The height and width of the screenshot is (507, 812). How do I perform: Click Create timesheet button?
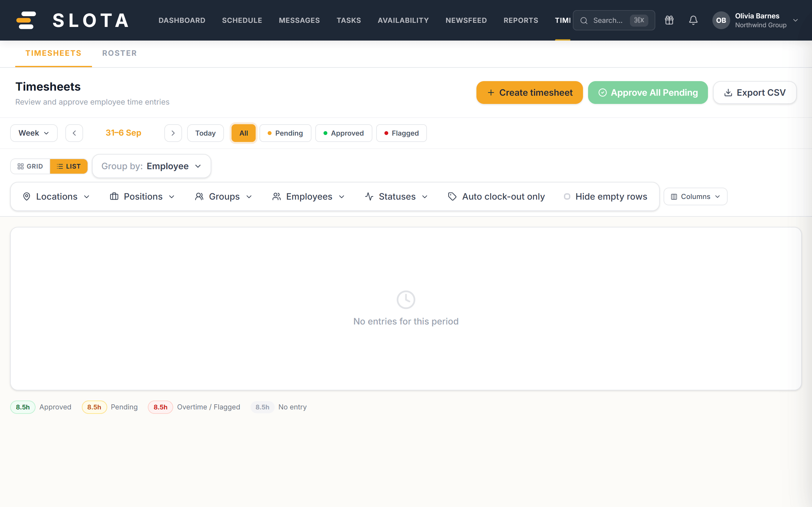[x=529, y=93]
